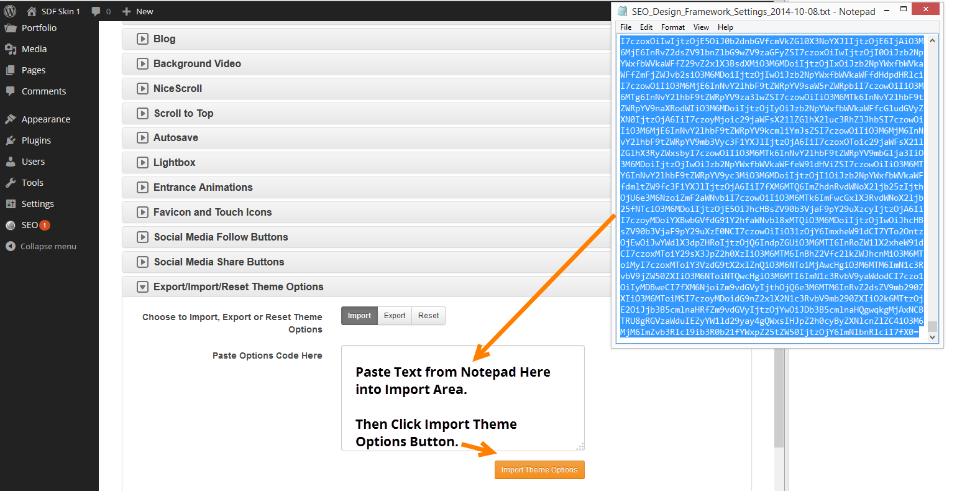Open Notepad Format menu
The width and height of the screenshot is (980, 491).
[673, 27]
